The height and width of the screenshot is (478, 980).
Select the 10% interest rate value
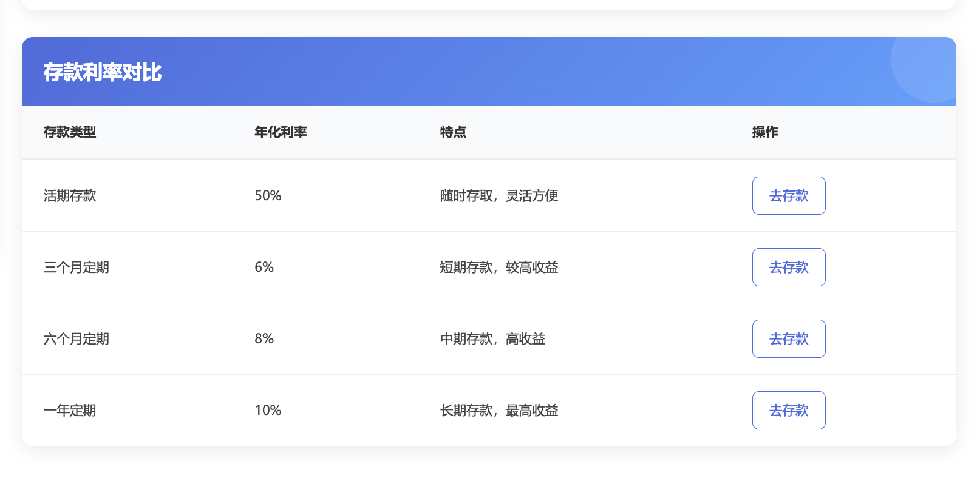pos(268,411)
